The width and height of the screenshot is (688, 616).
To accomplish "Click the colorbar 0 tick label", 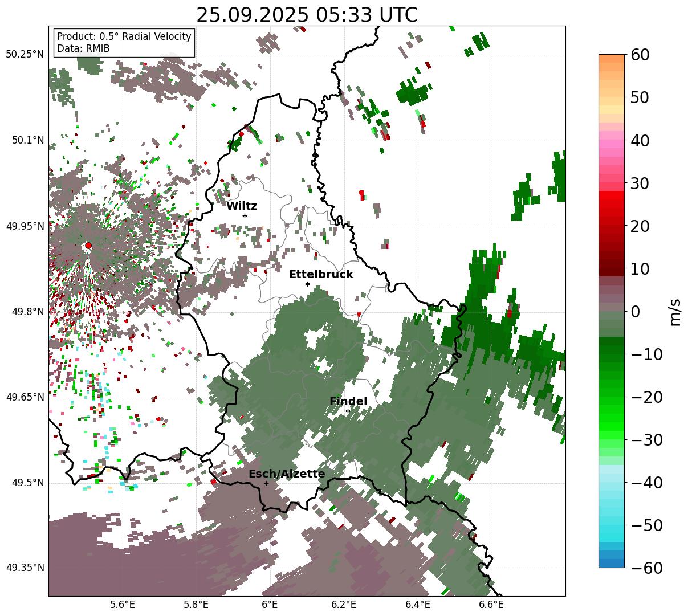I will click(634, 311).
